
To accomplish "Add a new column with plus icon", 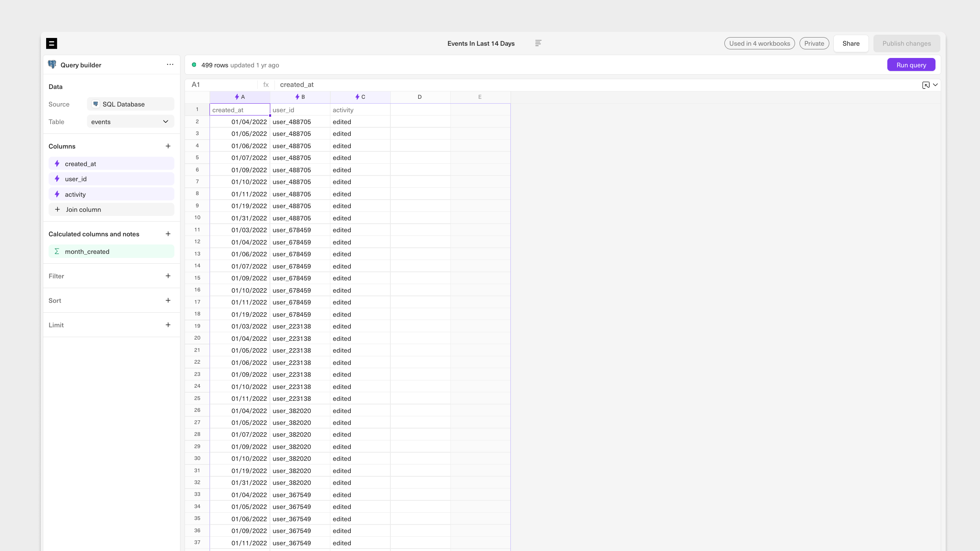I will [168, 146].
